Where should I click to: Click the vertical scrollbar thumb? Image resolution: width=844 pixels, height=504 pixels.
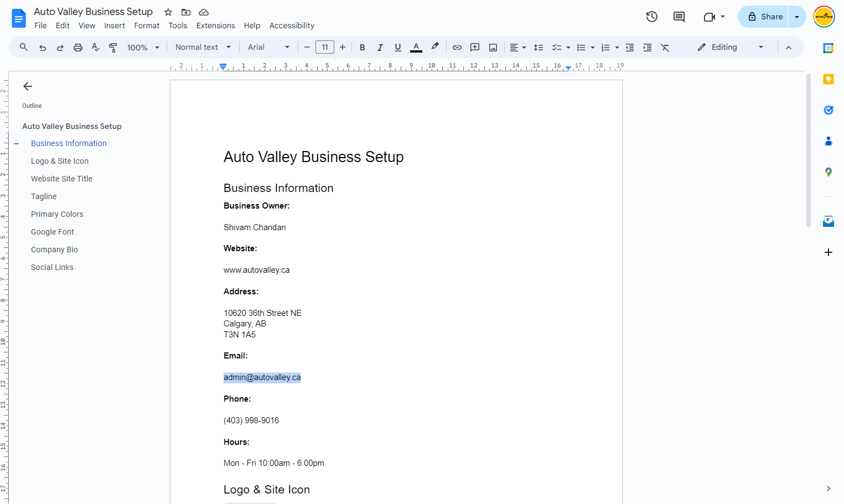click(x=809, y=150)
